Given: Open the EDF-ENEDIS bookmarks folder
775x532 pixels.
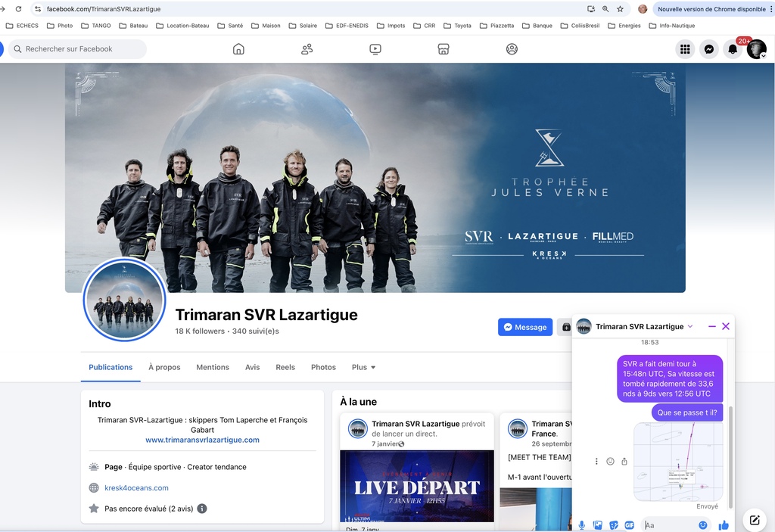Looking at the screenshot, I should [x=347, y=26].
